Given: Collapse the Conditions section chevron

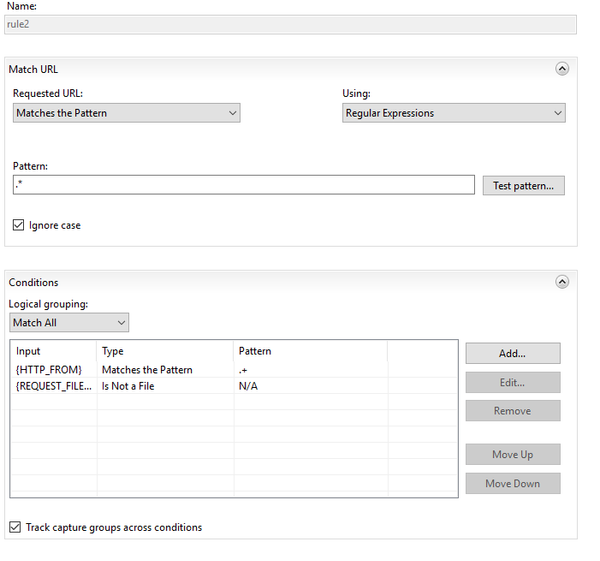Looking at the screenshot, I should tap(561, 283).
